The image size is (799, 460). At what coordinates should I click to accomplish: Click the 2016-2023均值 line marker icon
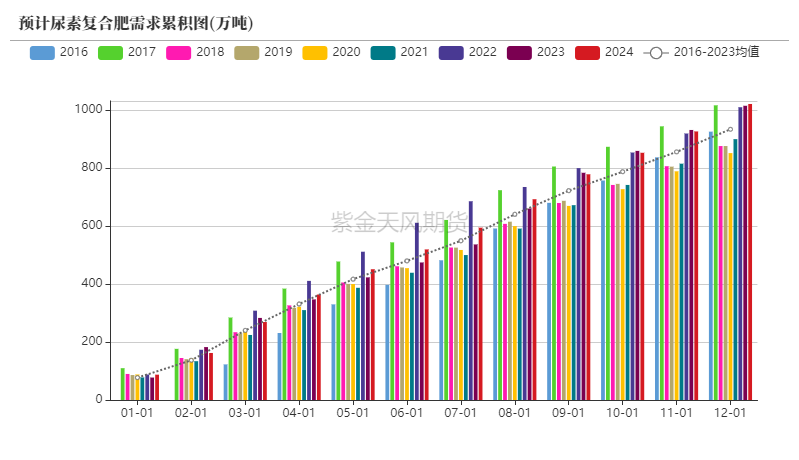pos(656,52)
